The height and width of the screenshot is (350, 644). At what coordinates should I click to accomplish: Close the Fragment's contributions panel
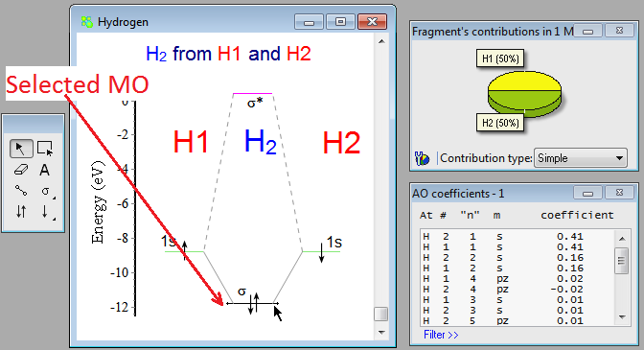tap(619, 31)
